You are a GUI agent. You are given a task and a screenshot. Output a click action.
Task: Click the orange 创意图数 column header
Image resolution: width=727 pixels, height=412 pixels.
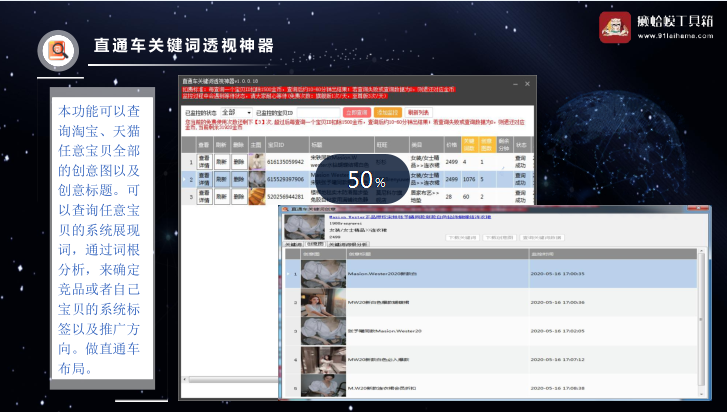click(x=486, y=145)
